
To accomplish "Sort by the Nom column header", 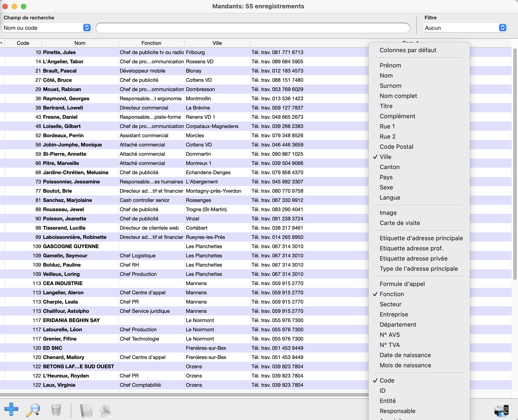I will (x=80, y=43).
